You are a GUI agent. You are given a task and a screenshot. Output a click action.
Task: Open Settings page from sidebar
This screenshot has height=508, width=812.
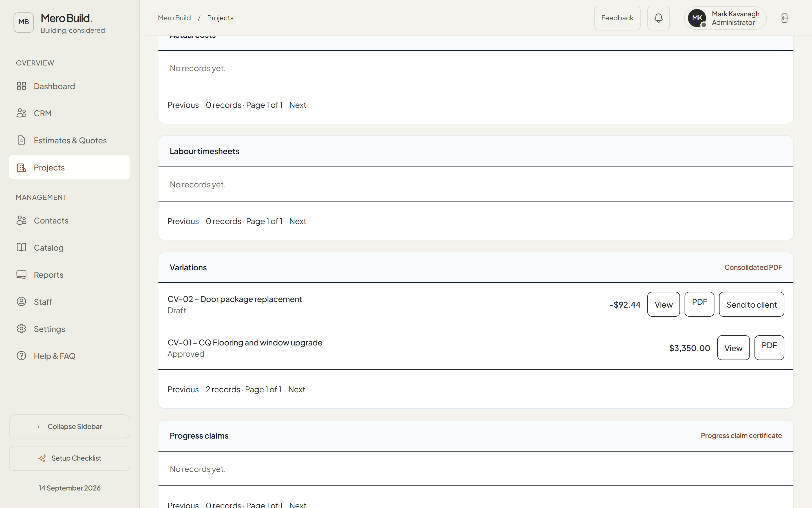coord(69,329)
